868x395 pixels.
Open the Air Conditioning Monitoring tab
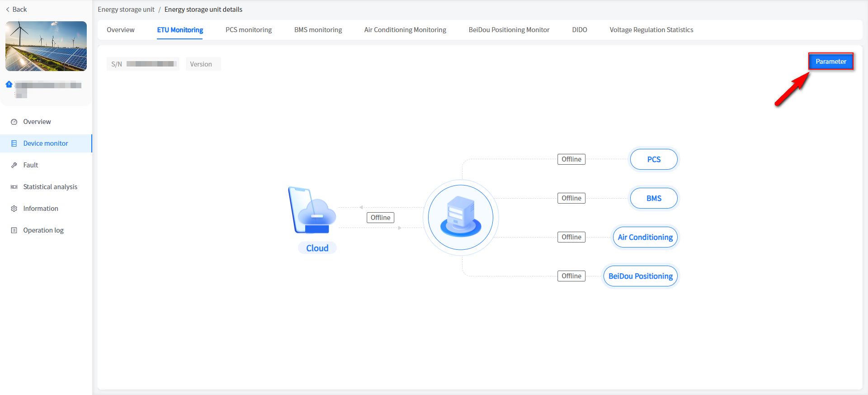point(405,30)
